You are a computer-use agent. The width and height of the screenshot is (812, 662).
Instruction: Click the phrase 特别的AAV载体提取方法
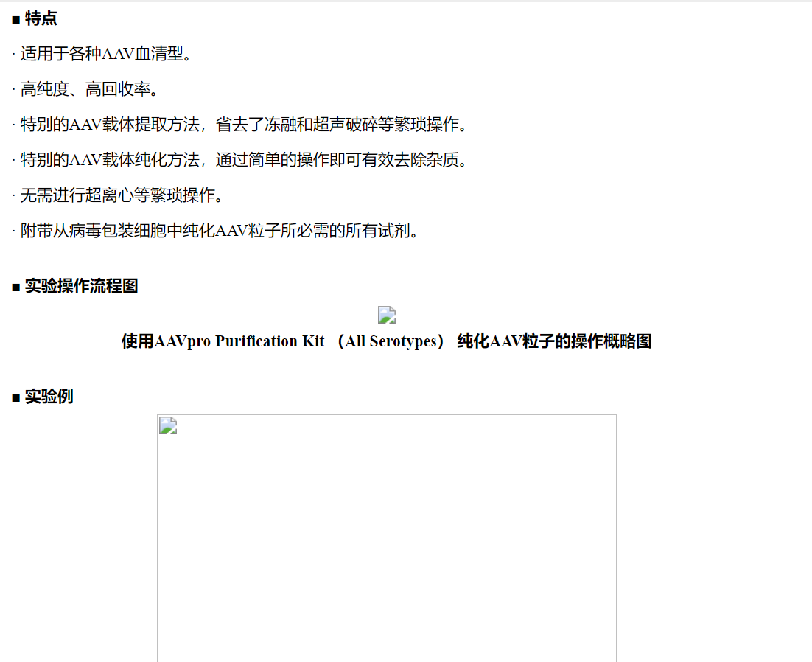pos(109,125)
